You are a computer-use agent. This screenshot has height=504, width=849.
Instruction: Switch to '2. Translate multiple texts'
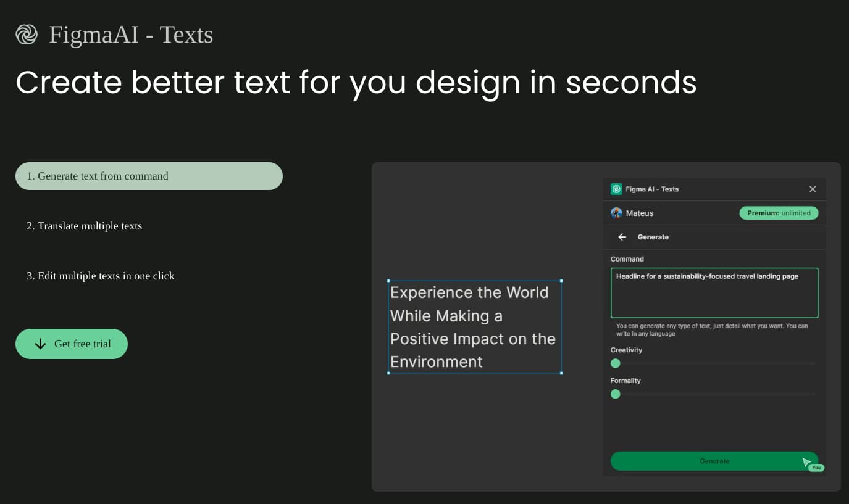(x=85, y=226)
